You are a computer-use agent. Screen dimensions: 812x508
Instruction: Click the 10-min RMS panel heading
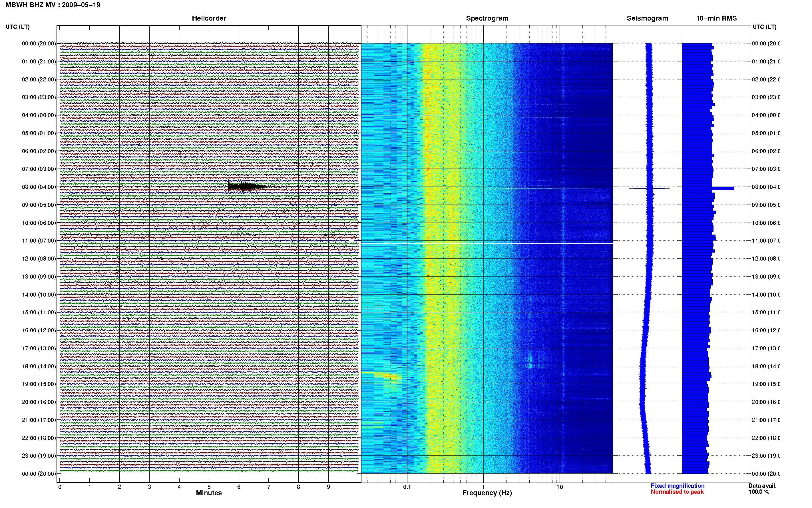pos(716,18)
